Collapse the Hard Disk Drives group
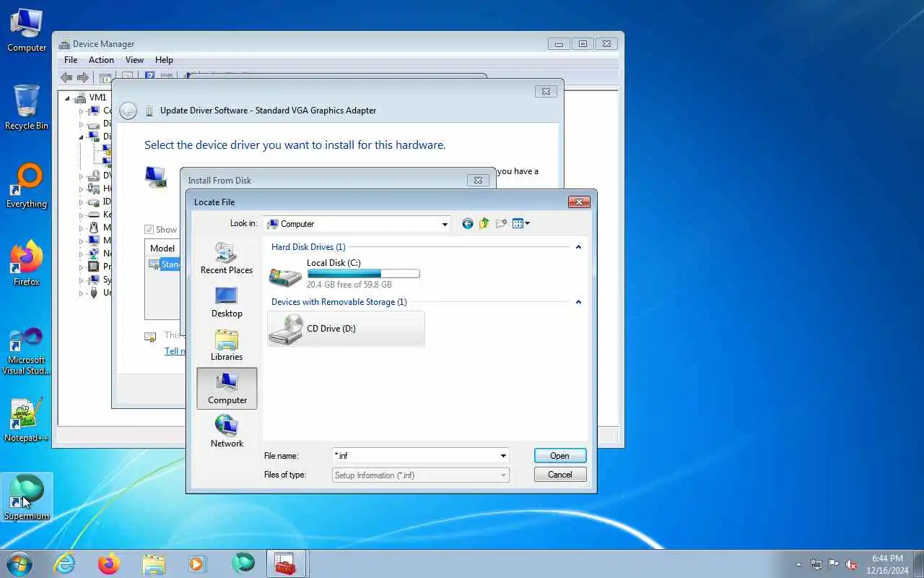This screenshot has width=924, height=578. (578, 247)
